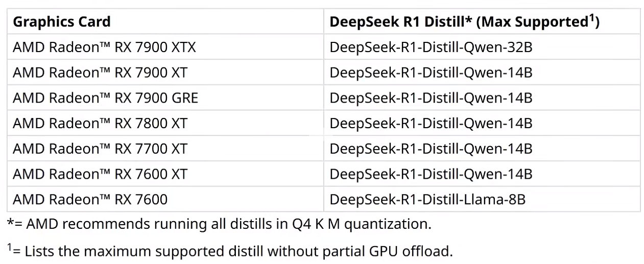
Task: Click the DeepSeek-R1-Distill-Qwen-32B cell
Action: click(431, 47)
